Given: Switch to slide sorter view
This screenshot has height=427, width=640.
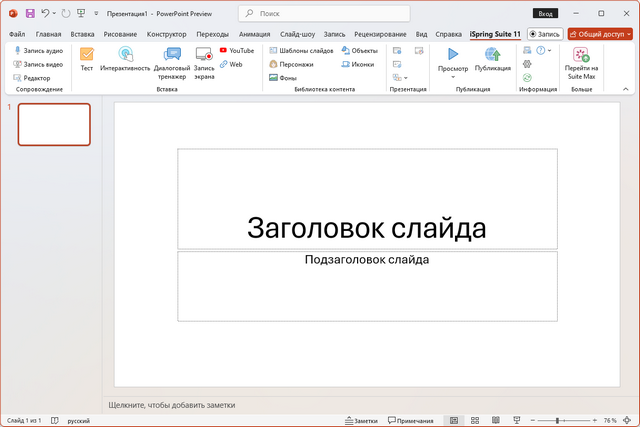Looking at the screenshot, I should (475, 421).
